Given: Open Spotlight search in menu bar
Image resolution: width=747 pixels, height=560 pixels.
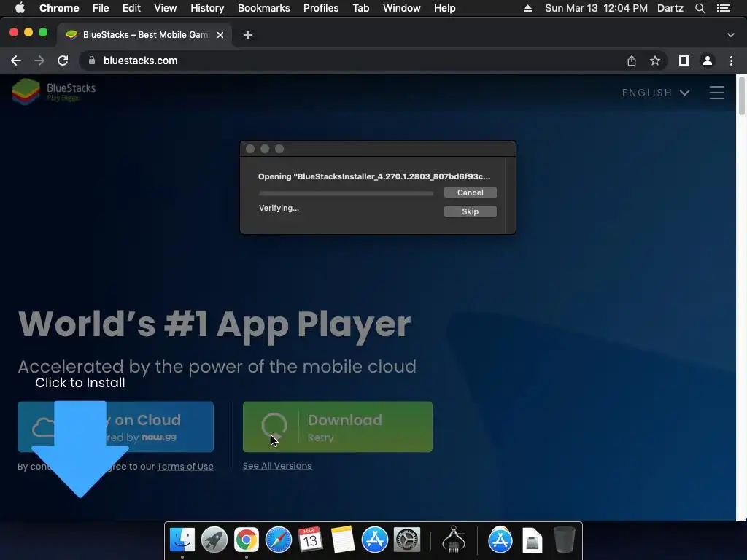Looking at the screenshot, I should 700,8.
